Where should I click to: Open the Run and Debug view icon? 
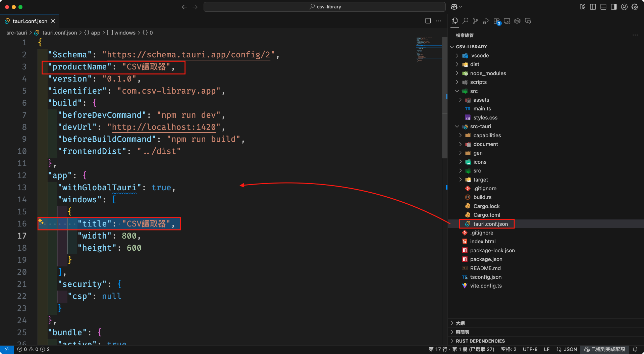[x=486, y=21]
